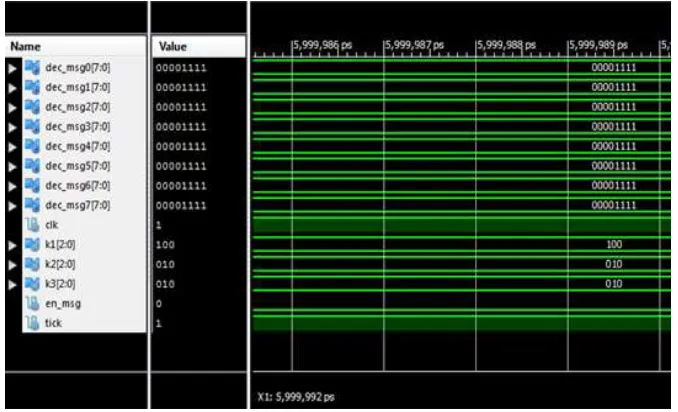Click the bus icon next to dec_msg0
Viewport: 678px width, 412px height.
[x=32, y=67]
